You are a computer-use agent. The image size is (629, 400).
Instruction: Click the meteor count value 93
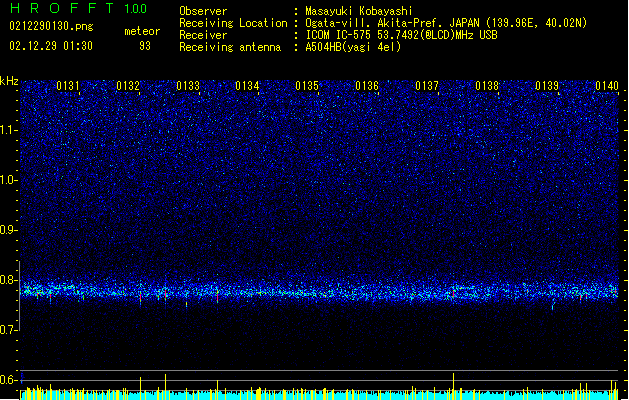145,46
